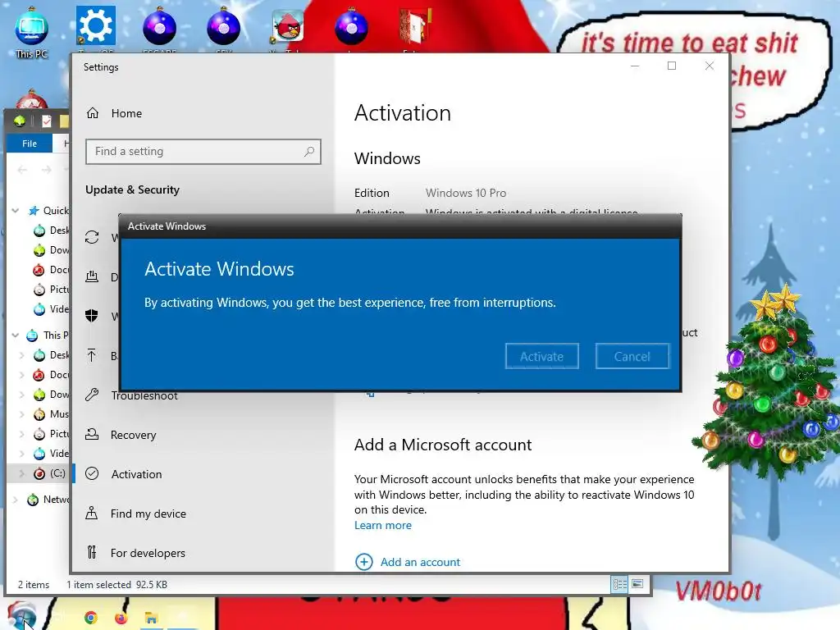
Task: Click the checkmark icon next to Activation
Action: [x=92, y=473]
